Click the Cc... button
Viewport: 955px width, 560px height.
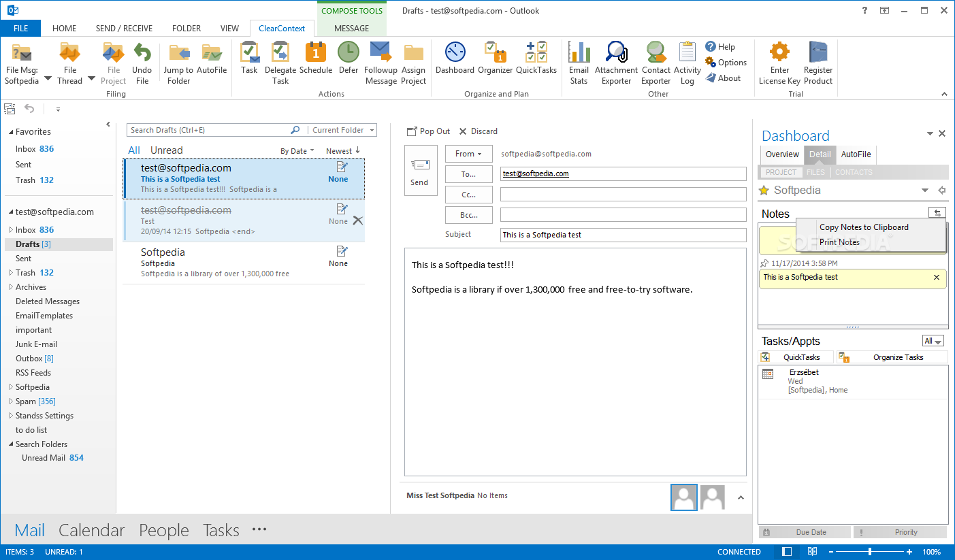coord(468,195)
